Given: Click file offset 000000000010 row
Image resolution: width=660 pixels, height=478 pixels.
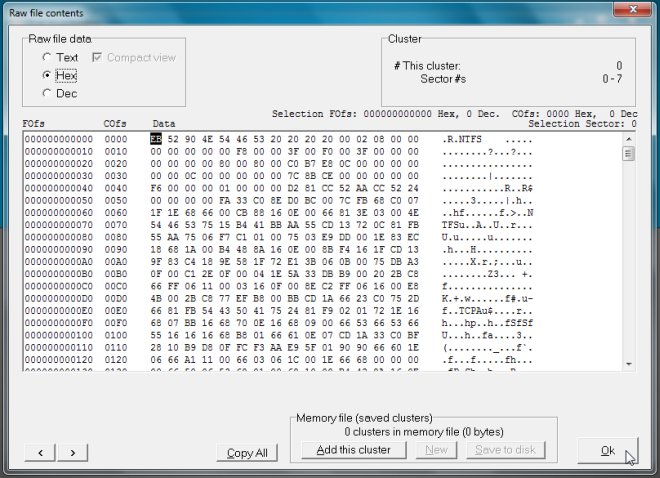Looking at the screenshot, I should [x=59, y=151].
